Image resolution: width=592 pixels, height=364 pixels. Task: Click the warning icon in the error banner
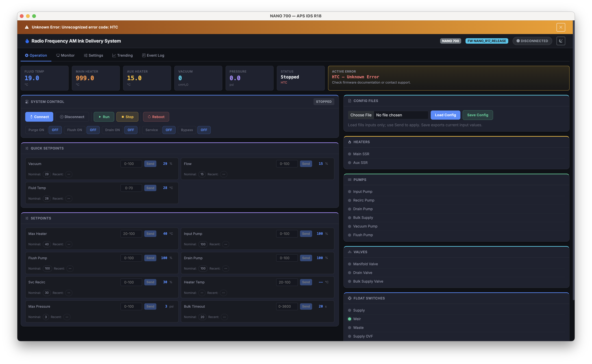pos(27,27)
